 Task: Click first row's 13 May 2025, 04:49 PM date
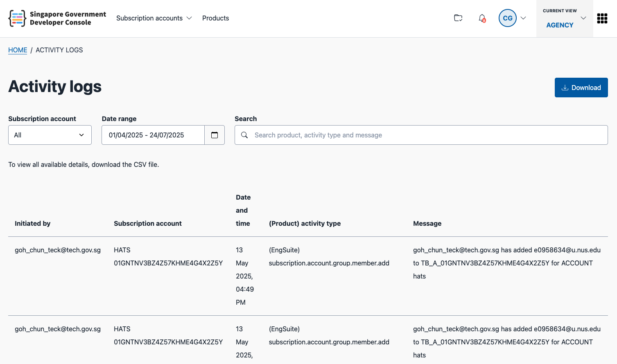(245, 276)
